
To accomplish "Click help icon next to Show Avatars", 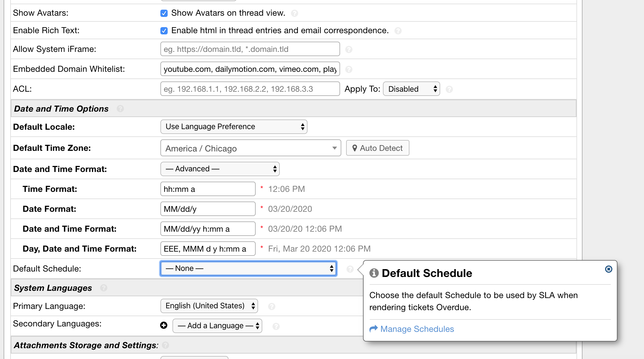I will 295,13.
